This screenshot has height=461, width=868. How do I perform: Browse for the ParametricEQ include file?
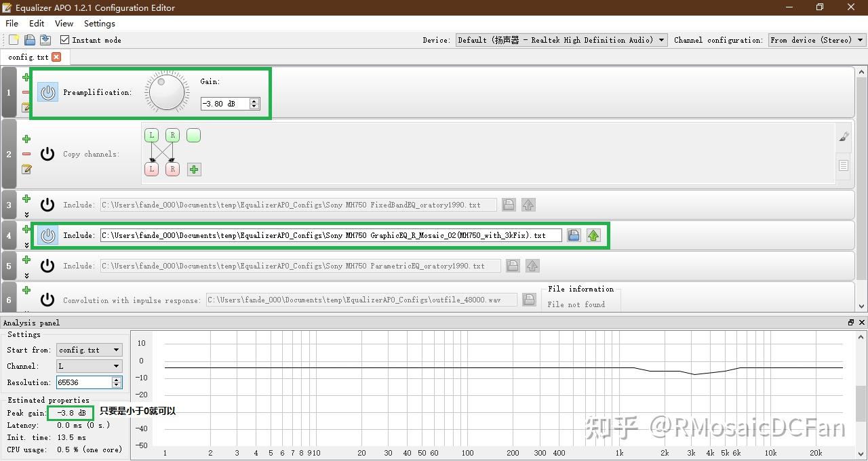coord(513,265)
